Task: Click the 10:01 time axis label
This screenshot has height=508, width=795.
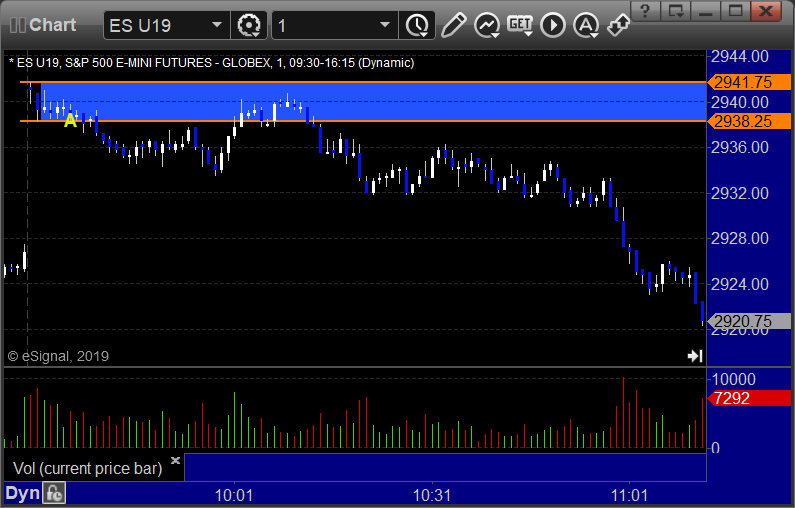Action: pyautogui.click(x=234, y=495)
